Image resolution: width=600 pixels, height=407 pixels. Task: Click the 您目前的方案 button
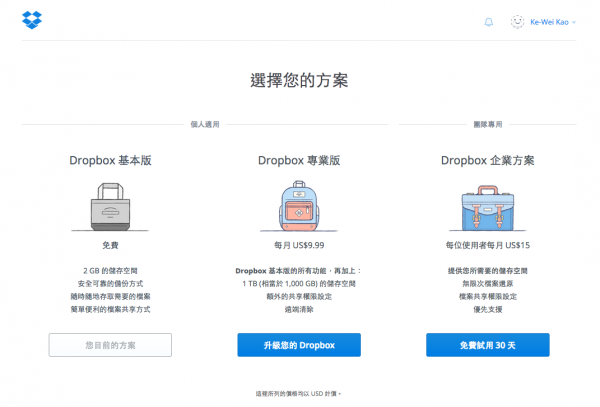(x=110, y=345)
